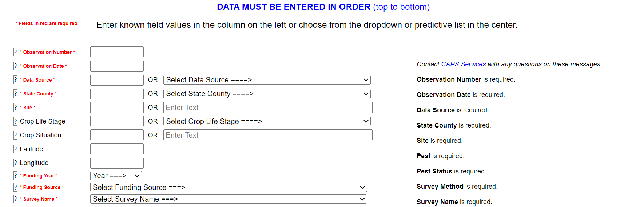Open help icon next to Data Source
644x207 pixels.
click(x=15, y=80)
